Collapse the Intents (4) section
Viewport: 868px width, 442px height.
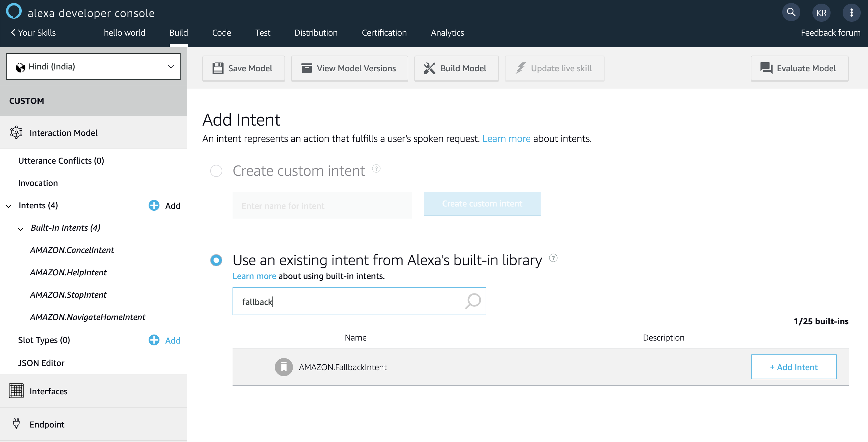point(9,206)
